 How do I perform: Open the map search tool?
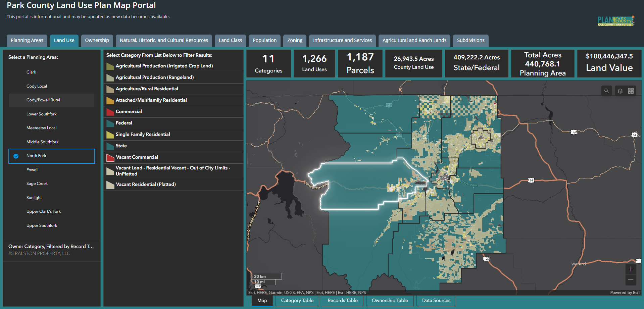[606, 91]
